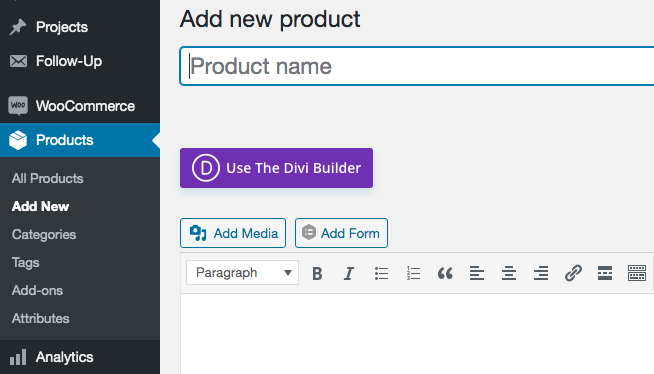Viewport: 654px width, 374px height.
Task: Insert a bulleted list
Action: (x=381, y=274)
